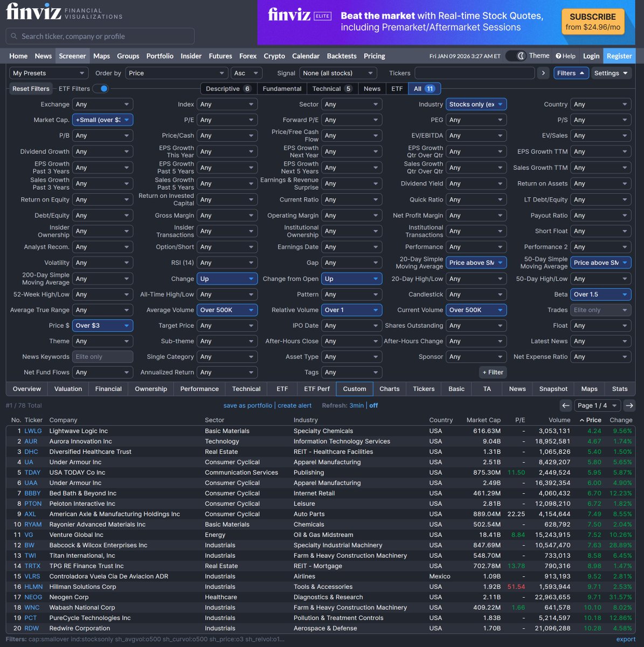Toggle the ETF Filters switch
The width and height of the screenshot is (644, 647).
tap(100, 88)
